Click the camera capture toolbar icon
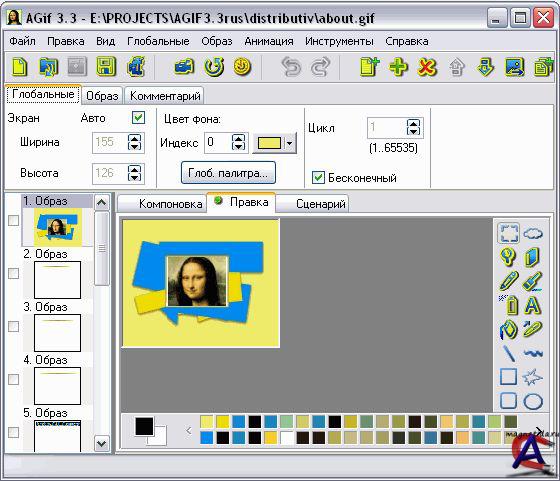 pos(184,66)
